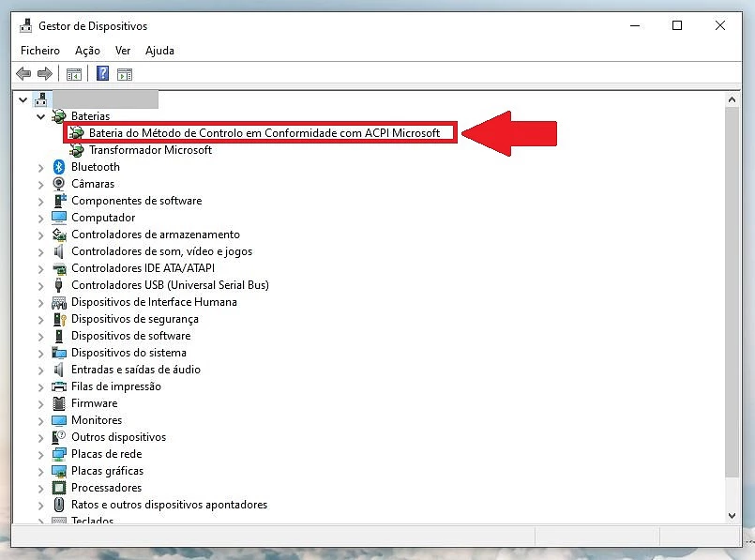Expand the Dispositivos de software category
Image resolution: width=755 pixels, height=560 pixels.
tap(41, 336)
